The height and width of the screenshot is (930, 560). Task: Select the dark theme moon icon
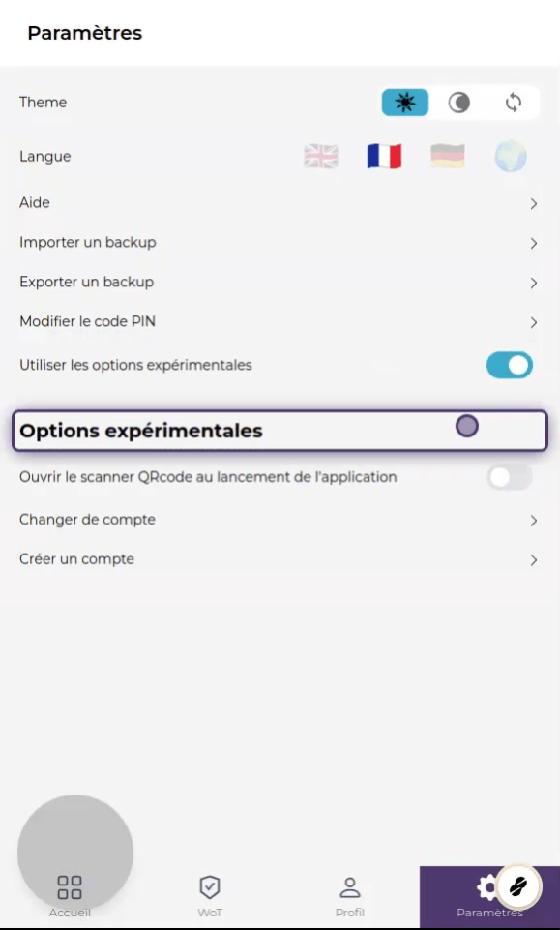[x=458, y=103]
